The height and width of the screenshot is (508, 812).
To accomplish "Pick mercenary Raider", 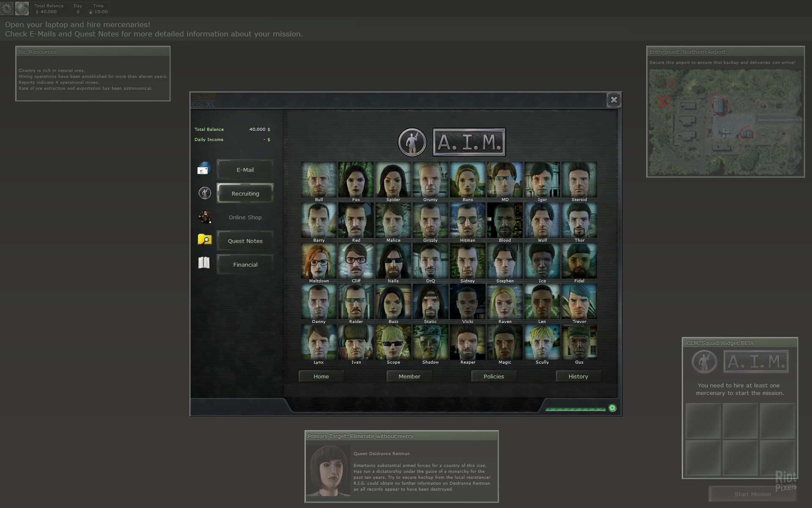I will [x=356, y=301].
